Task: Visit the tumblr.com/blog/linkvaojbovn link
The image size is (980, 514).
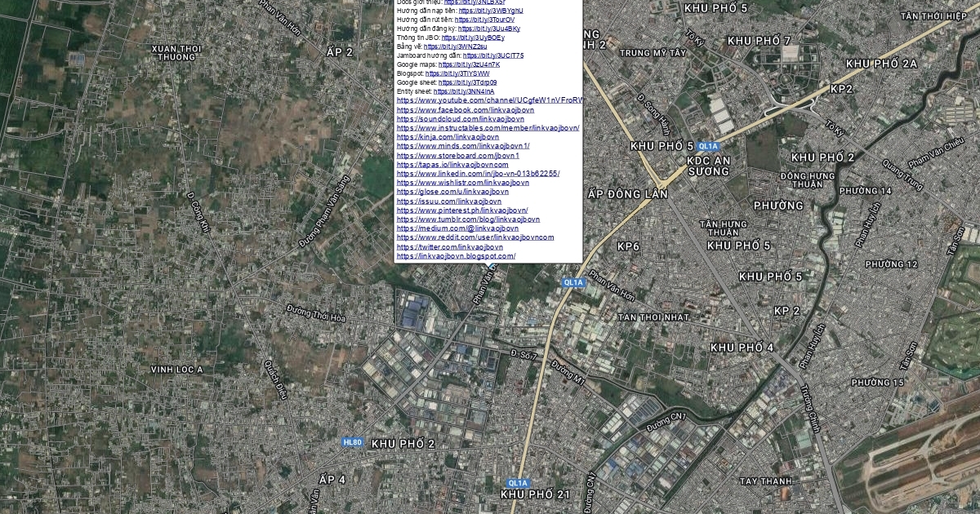Action: pos(468,219)
